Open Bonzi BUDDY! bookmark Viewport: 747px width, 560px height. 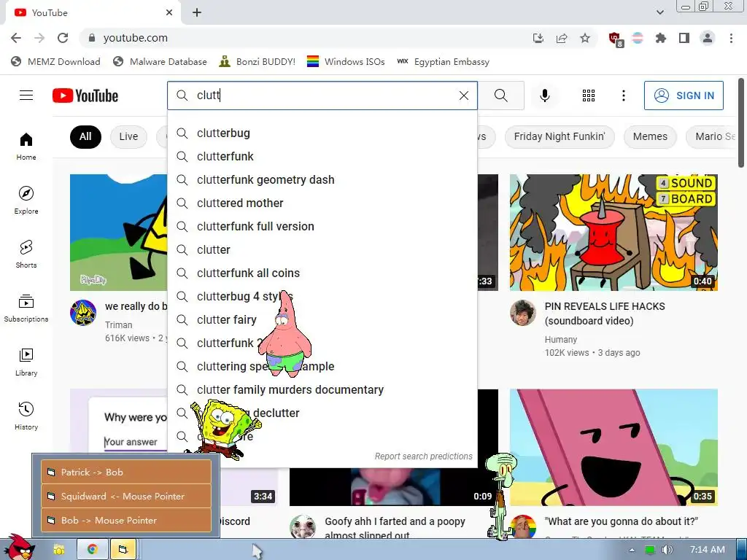[x=258, y=62]
